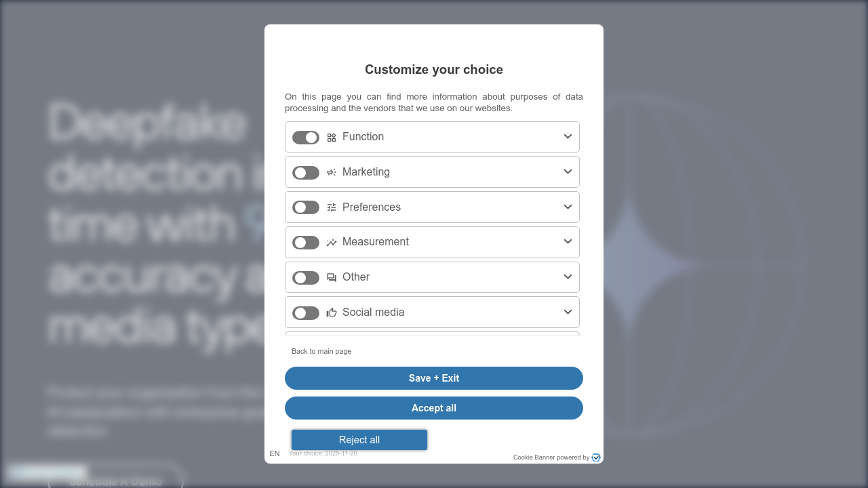Screen dimensions: 868x488
Task: Click the Measurement chart icon
Action: tap(332, 243)
